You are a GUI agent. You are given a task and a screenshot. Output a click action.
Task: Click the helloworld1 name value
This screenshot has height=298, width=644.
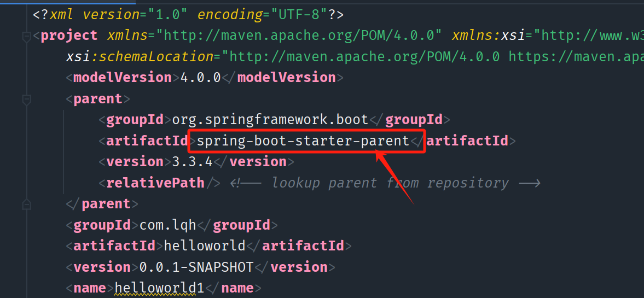159,288
